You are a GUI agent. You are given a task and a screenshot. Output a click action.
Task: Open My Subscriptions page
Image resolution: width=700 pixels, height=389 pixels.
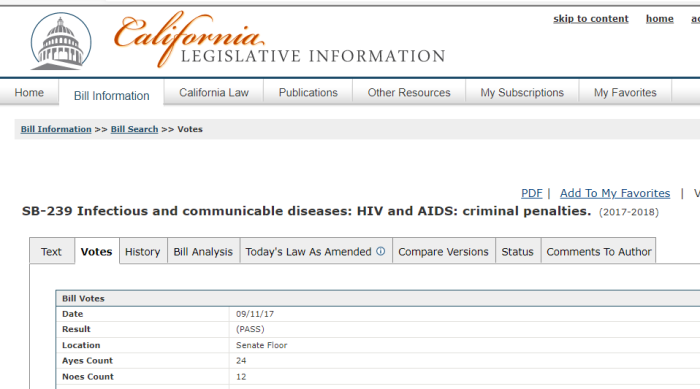[522, 92]
